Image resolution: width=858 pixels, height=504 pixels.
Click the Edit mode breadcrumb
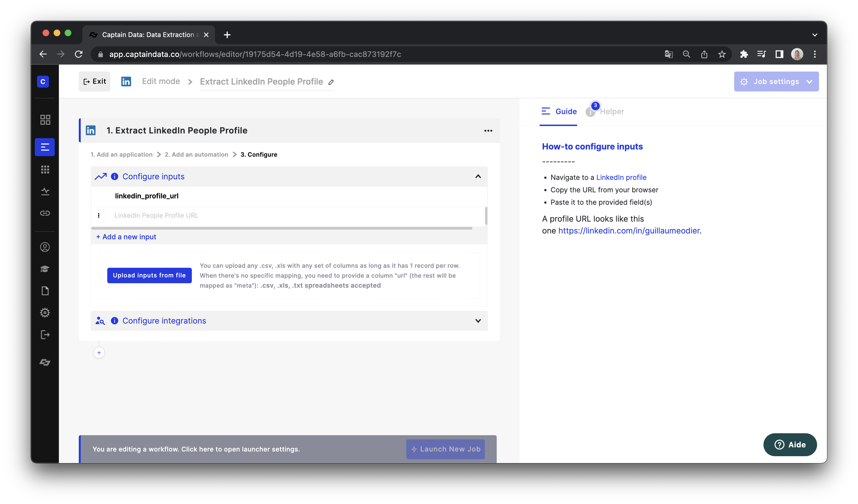[161, 81]
